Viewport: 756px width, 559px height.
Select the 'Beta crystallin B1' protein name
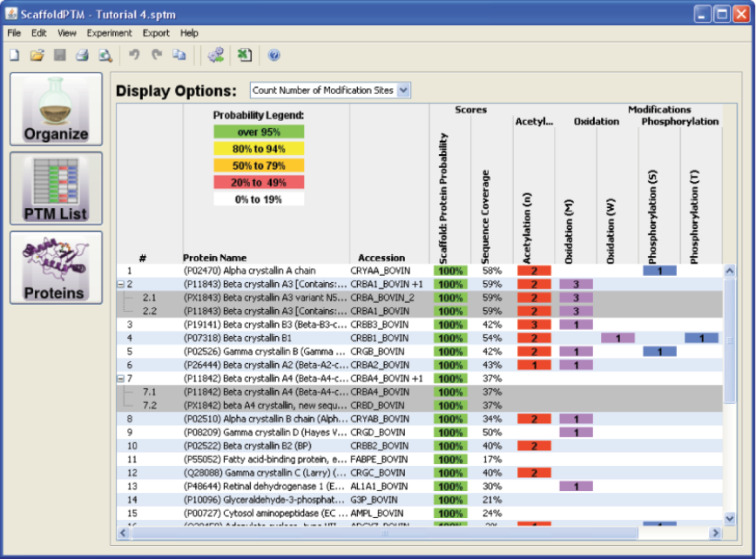(x=237, y=339)
